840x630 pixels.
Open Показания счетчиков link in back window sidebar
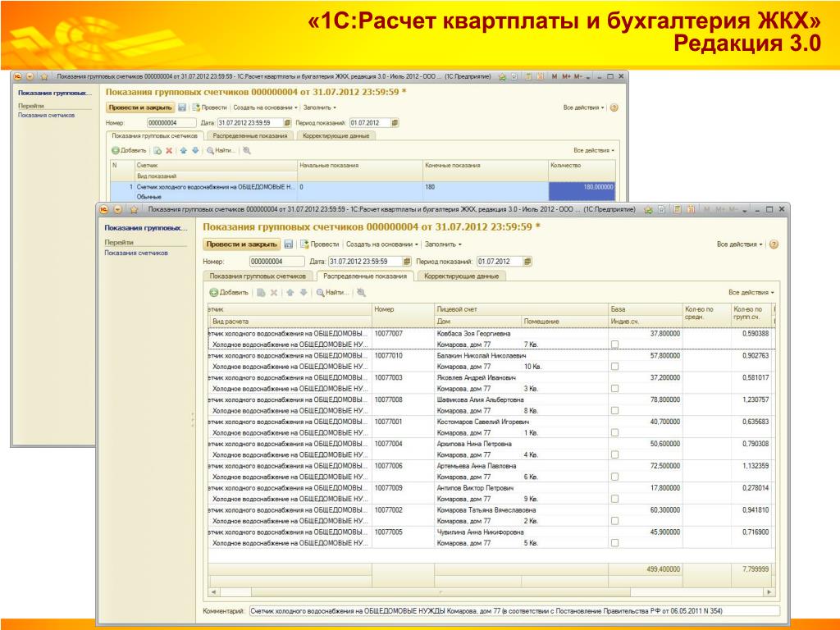pyautogui.click(x=47, y=115)
